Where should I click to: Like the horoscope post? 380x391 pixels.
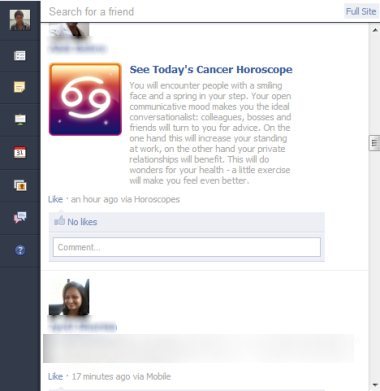pyautogui.click(x=55, y=199)
